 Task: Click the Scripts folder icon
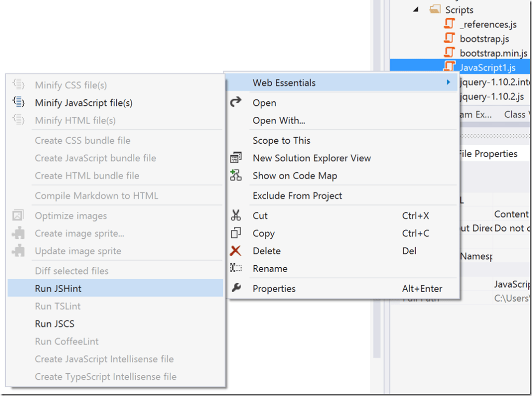coord(435,9)
